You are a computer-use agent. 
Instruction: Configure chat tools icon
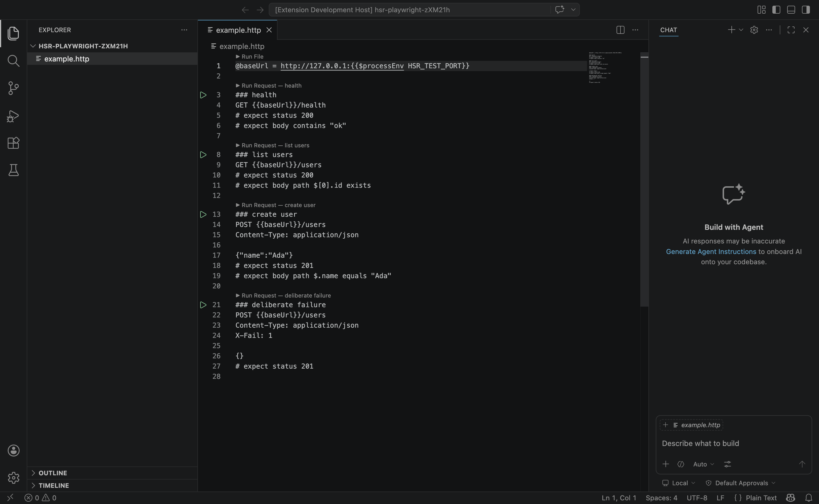click(x=727, y=464)
